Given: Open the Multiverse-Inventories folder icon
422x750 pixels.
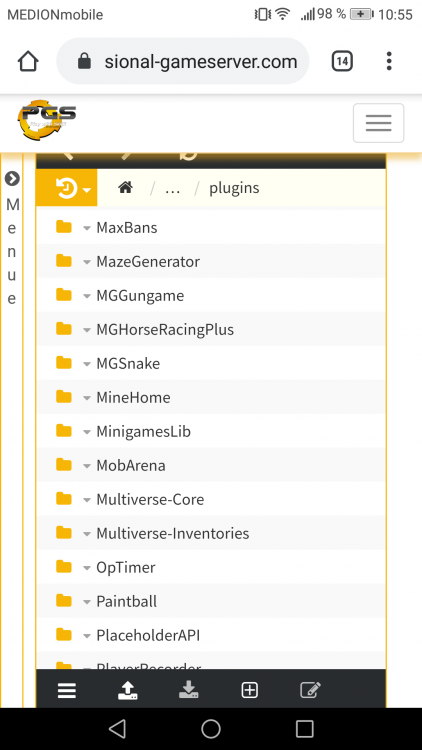Looking at the screenshot, I should coord(64,532).
